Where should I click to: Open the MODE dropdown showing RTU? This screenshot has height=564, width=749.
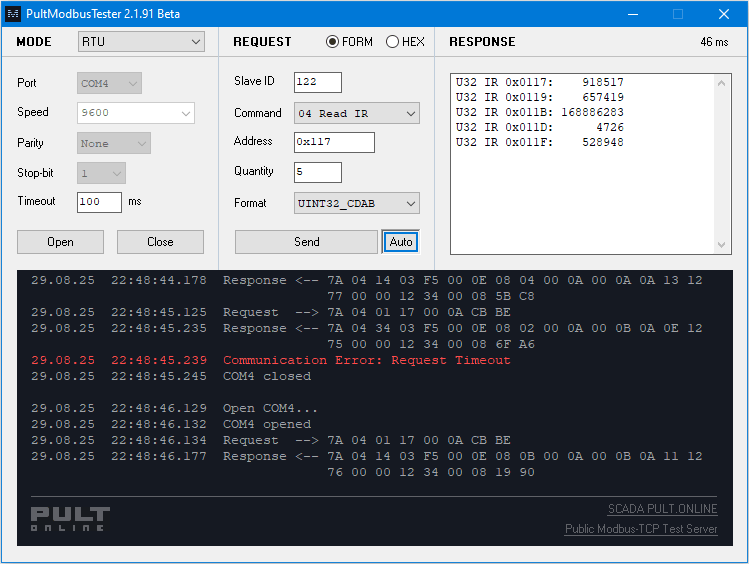point(141,42)
